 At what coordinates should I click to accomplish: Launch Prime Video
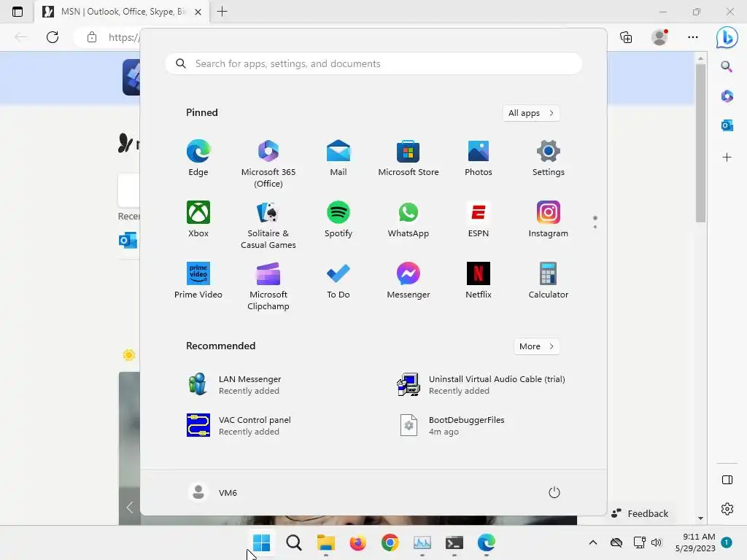[198, 281]
